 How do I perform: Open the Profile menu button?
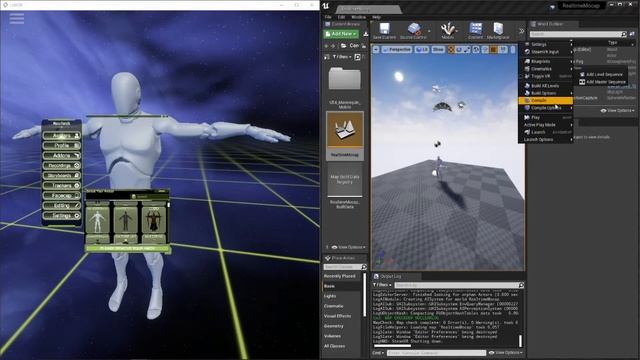pos(62,145)
